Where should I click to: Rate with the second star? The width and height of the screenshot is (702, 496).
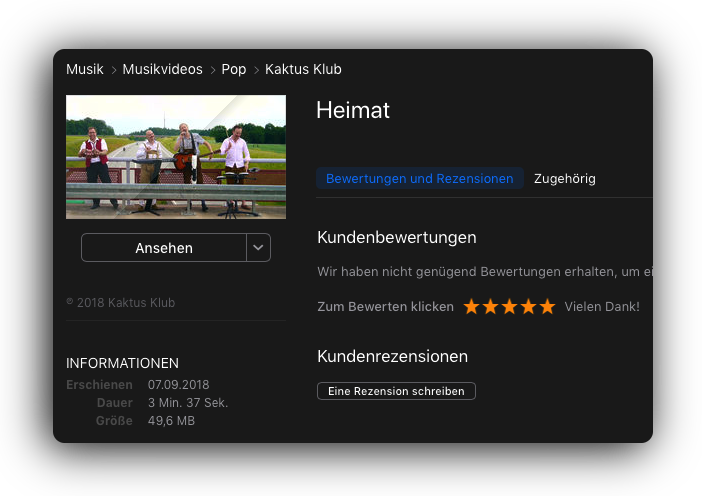(x=490, y=307)
